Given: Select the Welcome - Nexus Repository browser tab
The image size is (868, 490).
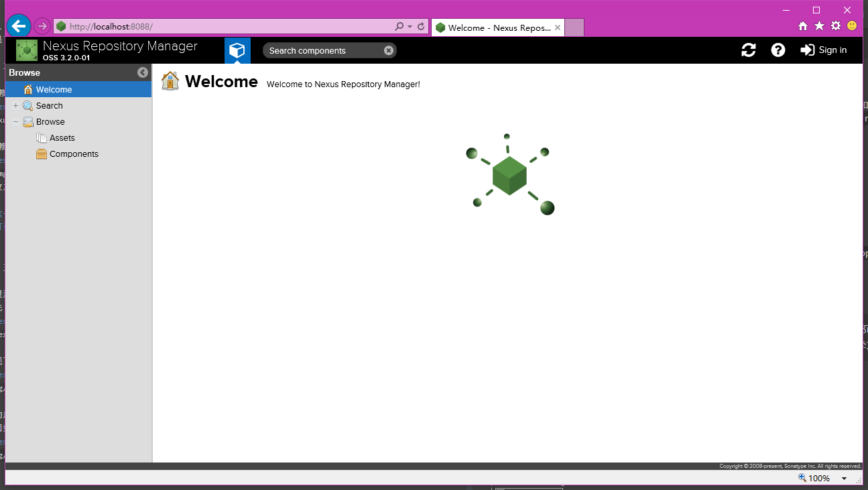Looking at the screenshot, I should point(497,27).
